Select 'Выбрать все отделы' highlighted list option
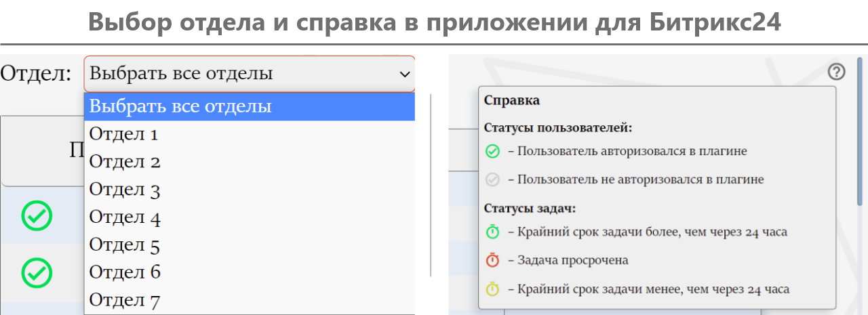The width and height of the screenshot is (868, 315). tap(250, 106)
